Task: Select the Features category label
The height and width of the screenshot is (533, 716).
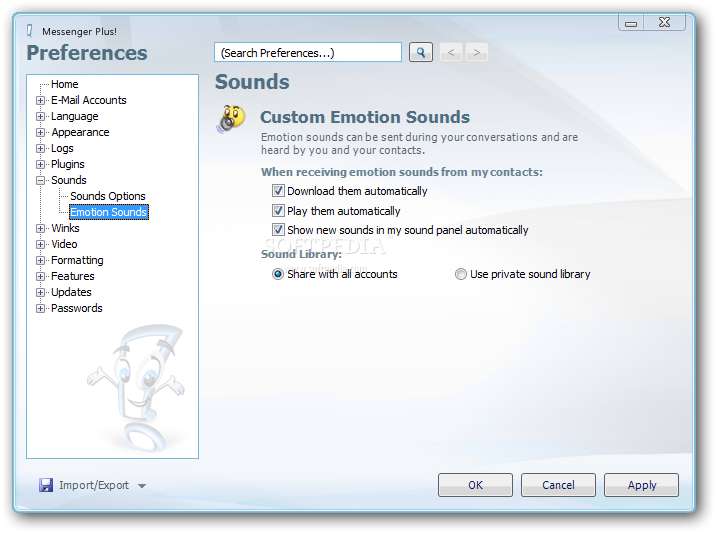Action: coord(73,276)
